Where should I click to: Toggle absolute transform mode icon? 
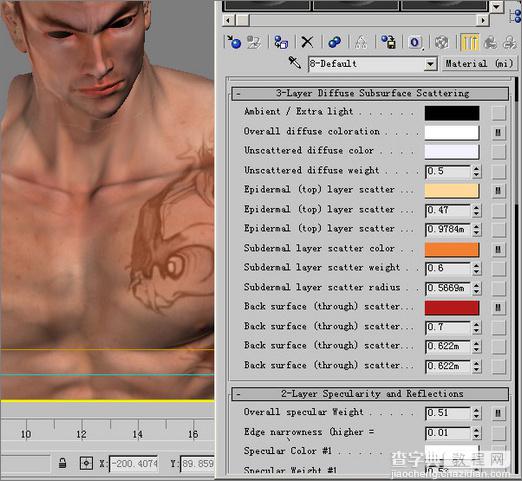[x=86, y=463]
